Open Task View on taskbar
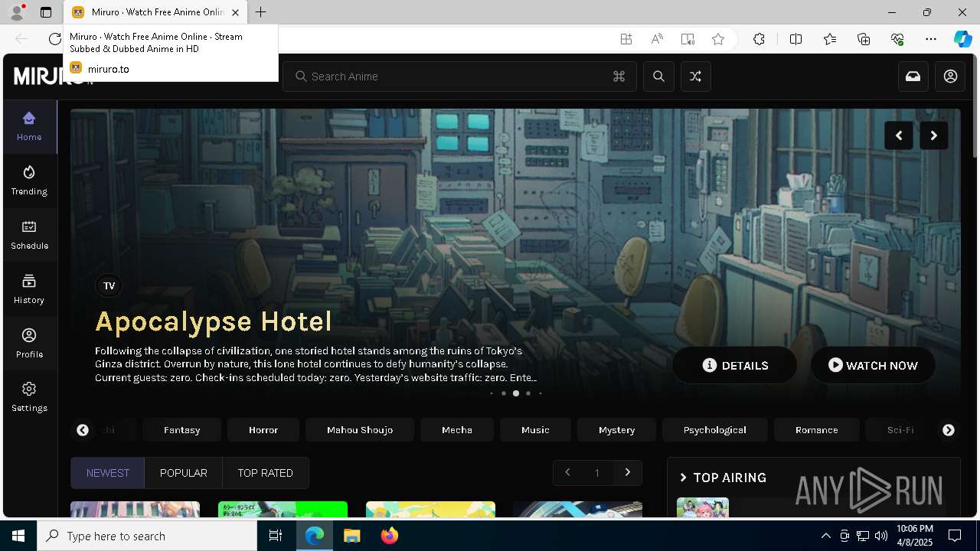This screenshot has width=980, height=551. 276,536
